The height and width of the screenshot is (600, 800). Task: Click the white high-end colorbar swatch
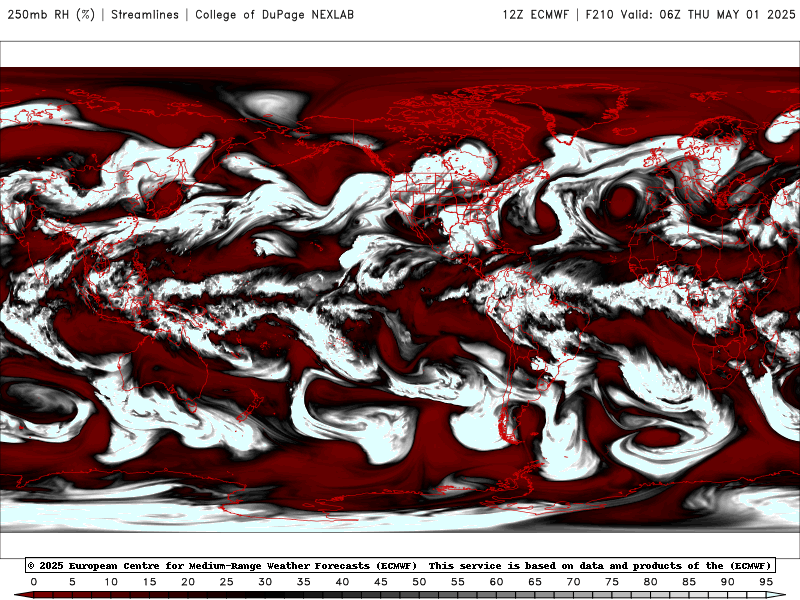[776, 595]
